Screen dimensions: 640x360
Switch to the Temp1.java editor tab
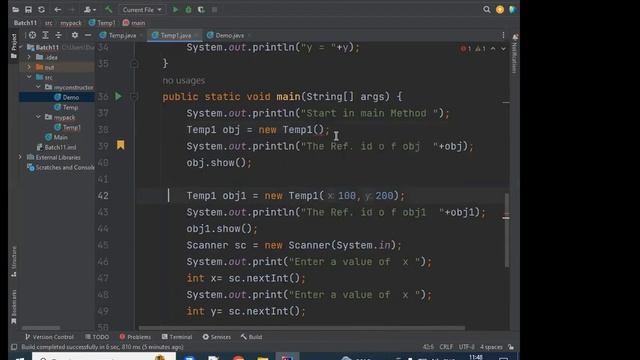pyautogui.click(x=174, y=36)
